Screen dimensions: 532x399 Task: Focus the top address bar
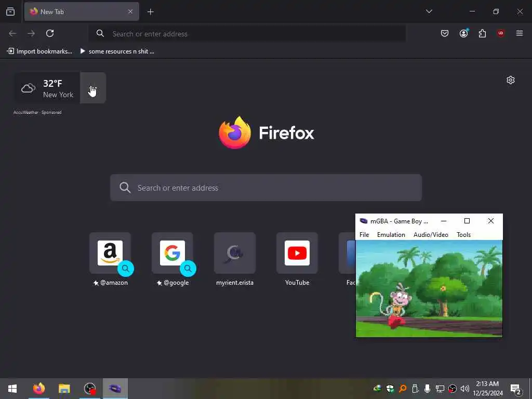247,34
